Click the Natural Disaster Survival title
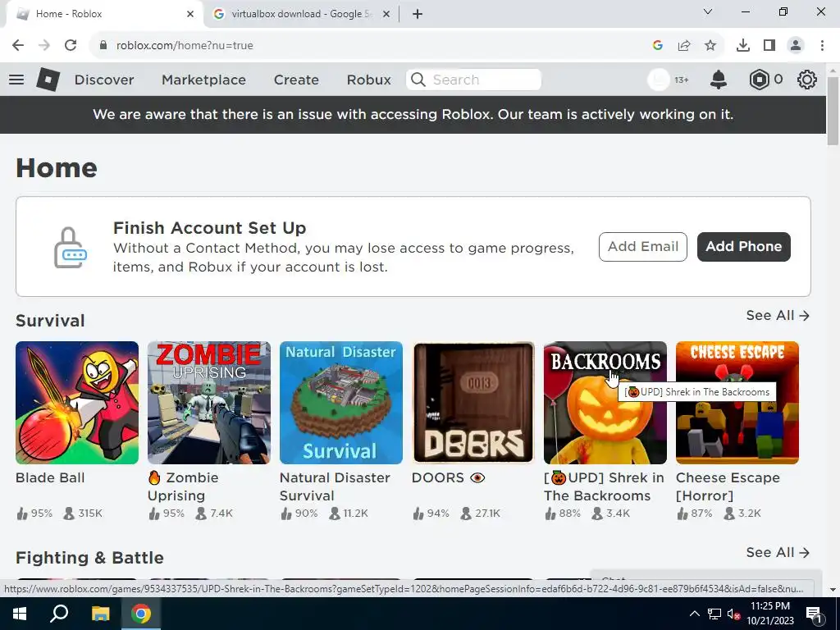 click(335, 486)
